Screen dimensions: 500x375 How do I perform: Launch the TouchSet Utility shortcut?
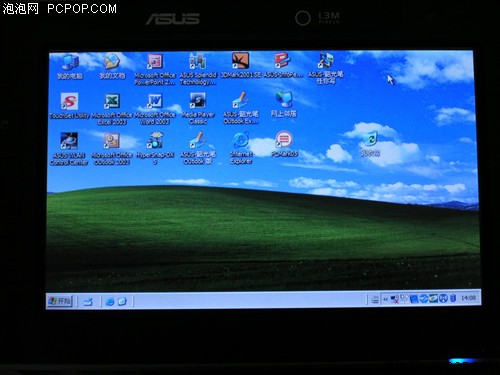[x=69, y=106]
